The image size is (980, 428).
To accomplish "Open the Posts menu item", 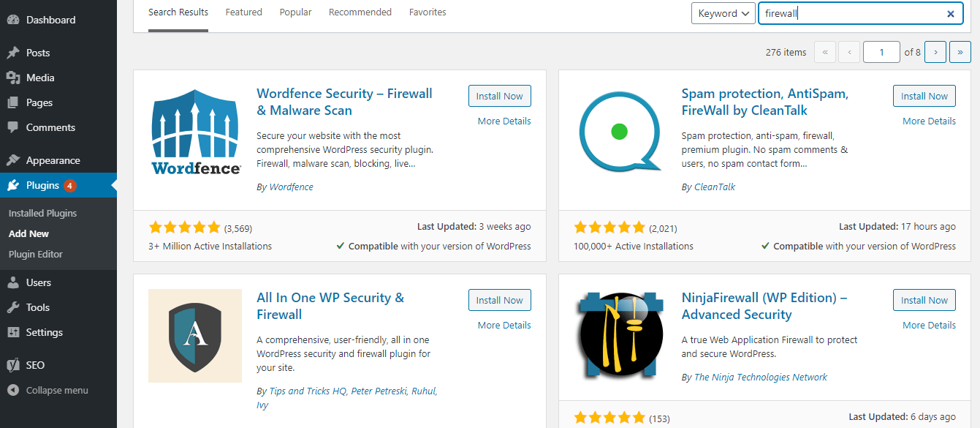I will click(58, 53).
